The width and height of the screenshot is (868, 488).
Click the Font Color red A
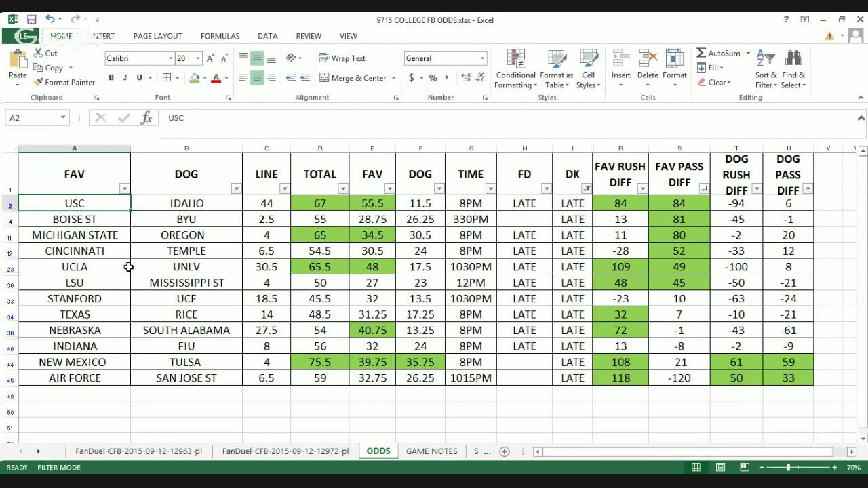pos(216,78)
